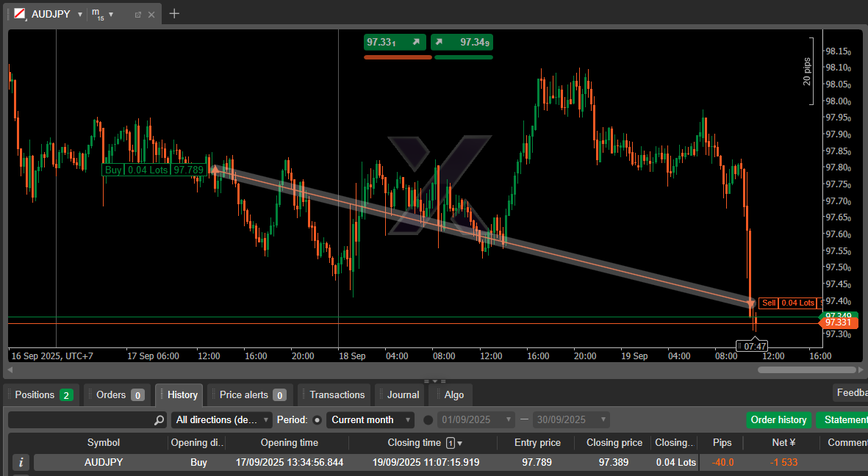
Task: Click the Order history button
Action: [x=778, y=420]
